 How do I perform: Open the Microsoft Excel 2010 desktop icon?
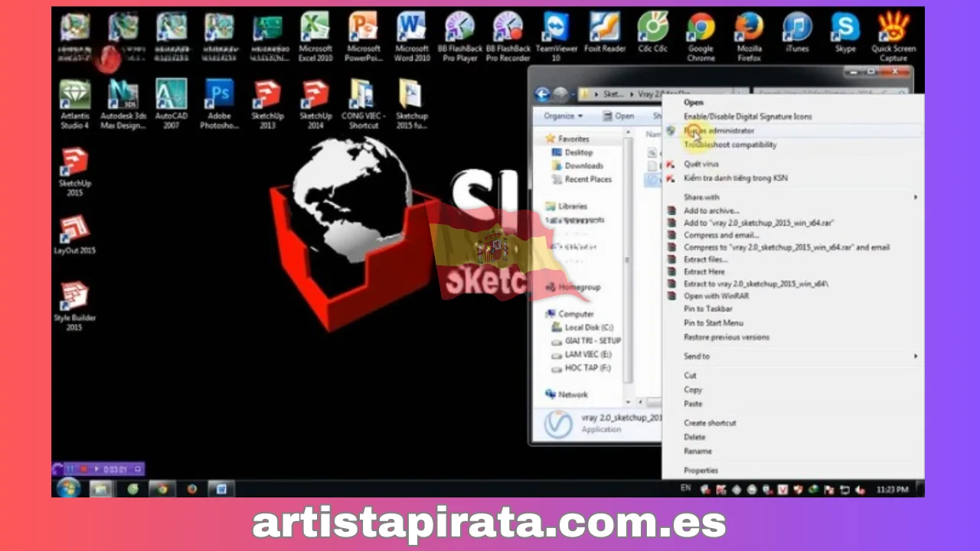315,37
